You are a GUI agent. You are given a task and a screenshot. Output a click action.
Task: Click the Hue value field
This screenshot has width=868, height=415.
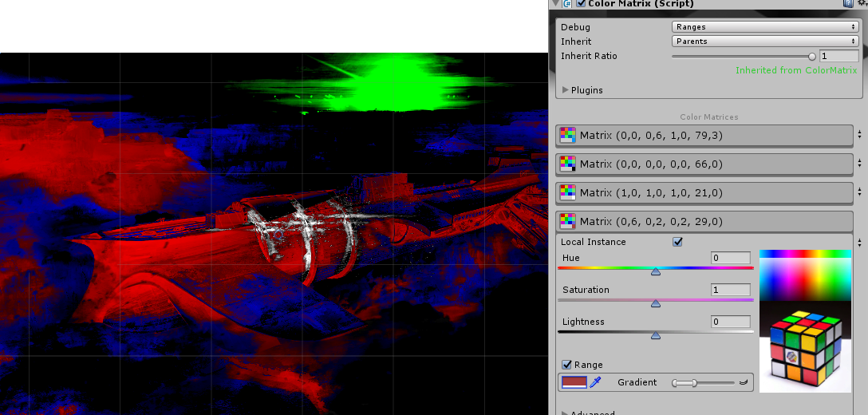731,258
